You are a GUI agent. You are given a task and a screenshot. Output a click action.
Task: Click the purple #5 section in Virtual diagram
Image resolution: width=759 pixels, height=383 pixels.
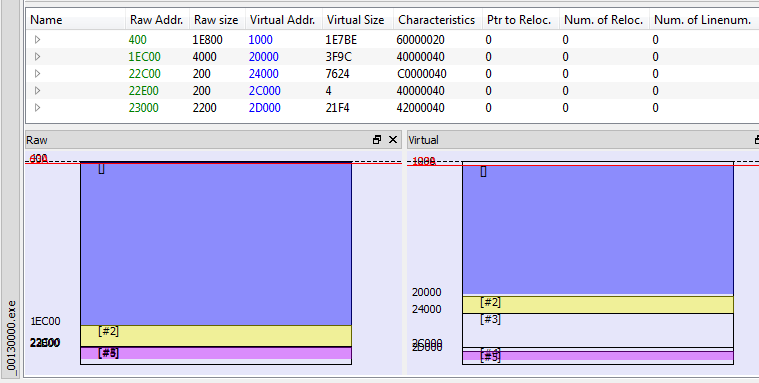pyautogui.click(x=598, y=356)
